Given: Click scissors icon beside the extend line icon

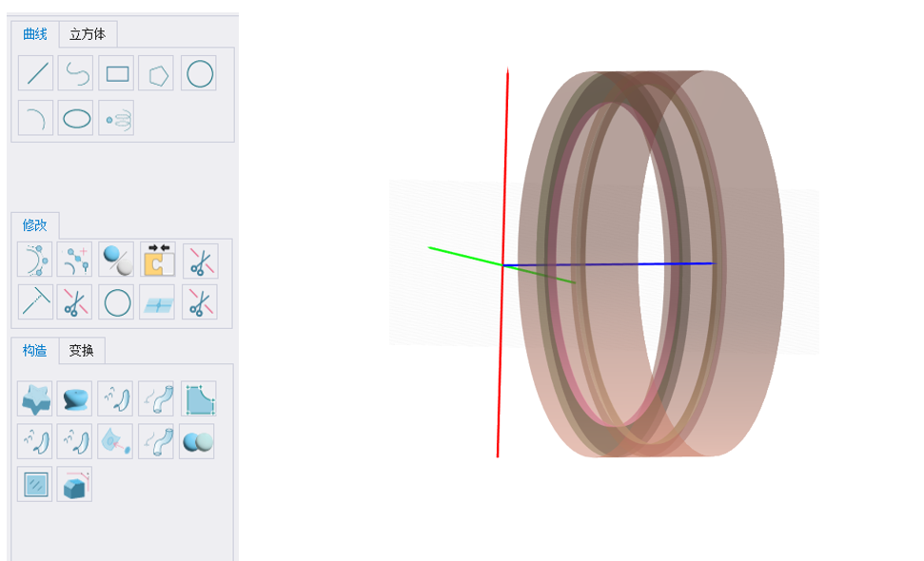Looking at the screenshot, I should click(x=74, y=302).
